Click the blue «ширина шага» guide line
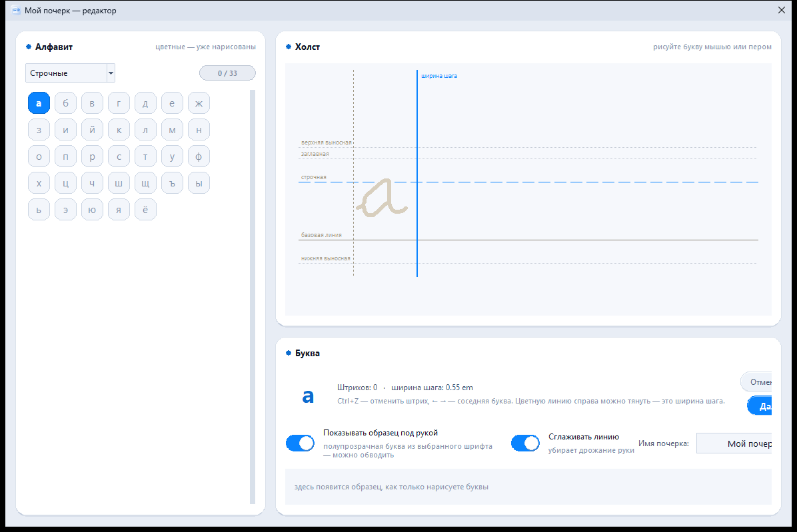The height and width of the screenshot is (532, 797). [x=417, y=173]
